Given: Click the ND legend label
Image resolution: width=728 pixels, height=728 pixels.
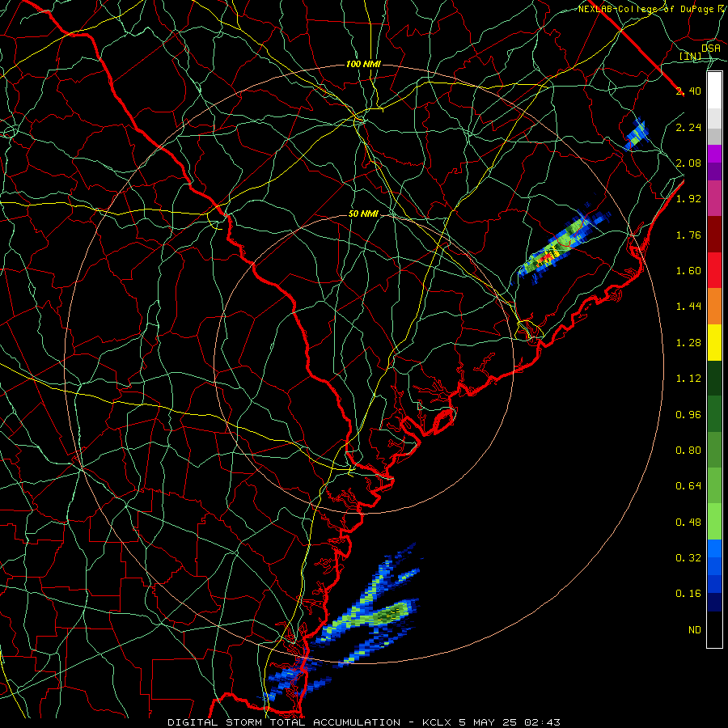Looking at the screenshot, I should [695, 630].
